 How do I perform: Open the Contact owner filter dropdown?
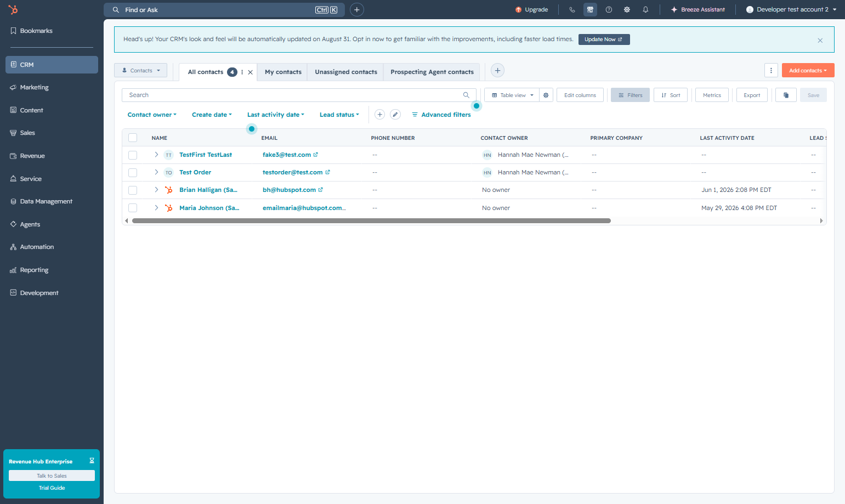point(152,115)
